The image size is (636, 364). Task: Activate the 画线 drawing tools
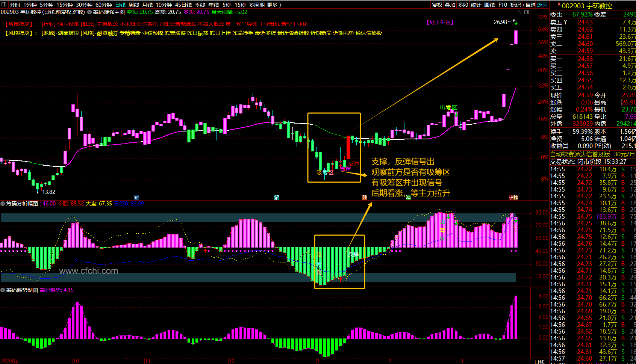pos(489,5)
